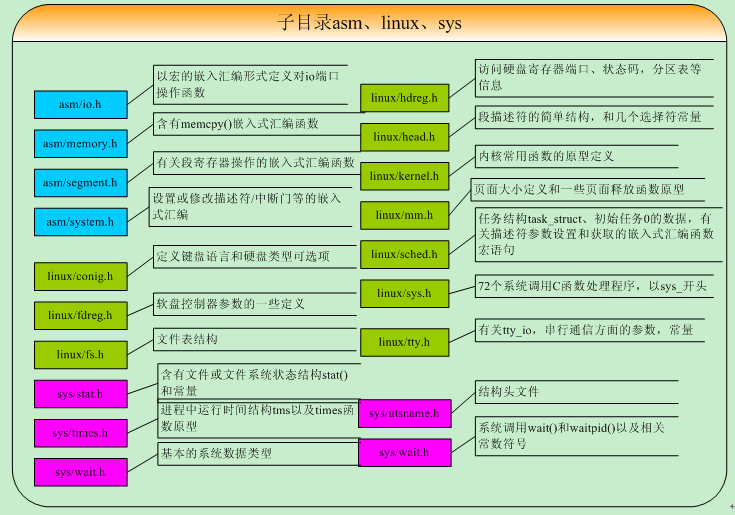Click text 含有文件或文件系统状态结构stat()和常量
The height and width of the screenshot is (515, 735).
[254, 383]
